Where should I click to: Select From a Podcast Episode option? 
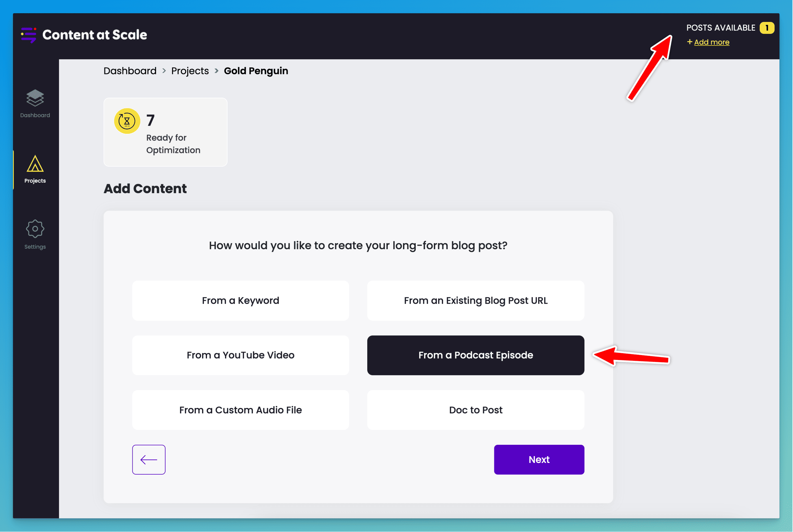(x=476, y=355)
